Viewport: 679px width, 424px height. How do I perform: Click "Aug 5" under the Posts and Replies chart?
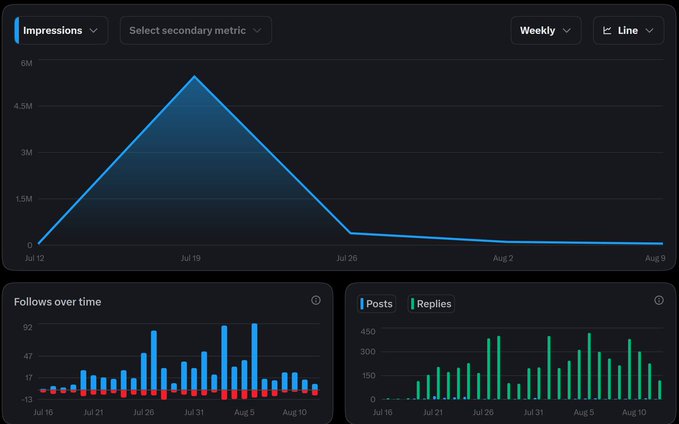pos(584,412)
